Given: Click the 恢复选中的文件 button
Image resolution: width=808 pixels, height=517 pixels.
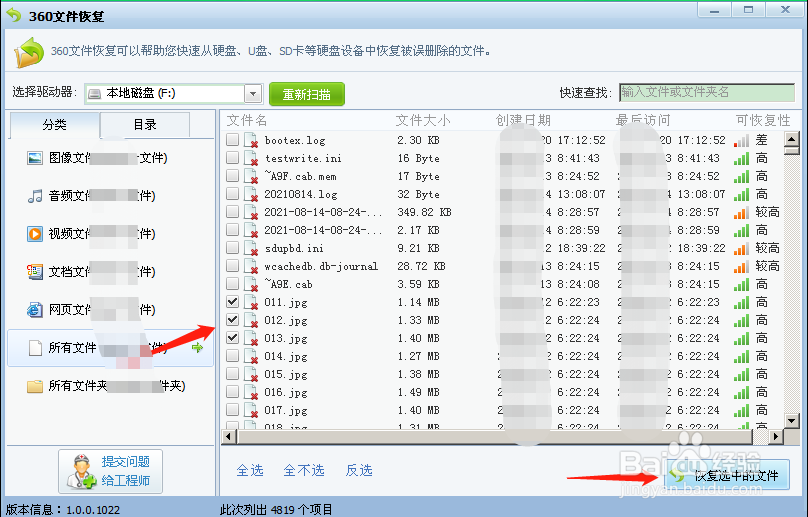Looking at the screenshot, I should pyautogui.click(x=727, y=475).
